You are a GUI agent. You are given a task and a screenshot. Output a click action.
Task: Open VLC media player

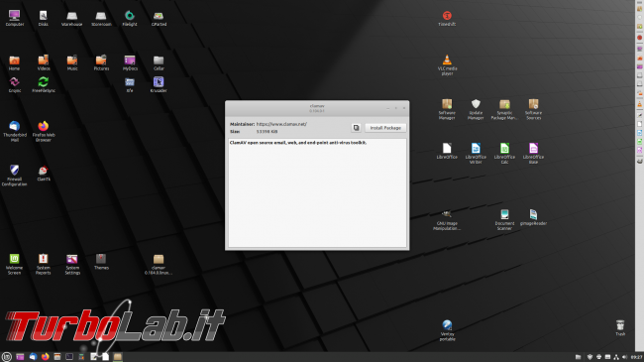[447, 65]
